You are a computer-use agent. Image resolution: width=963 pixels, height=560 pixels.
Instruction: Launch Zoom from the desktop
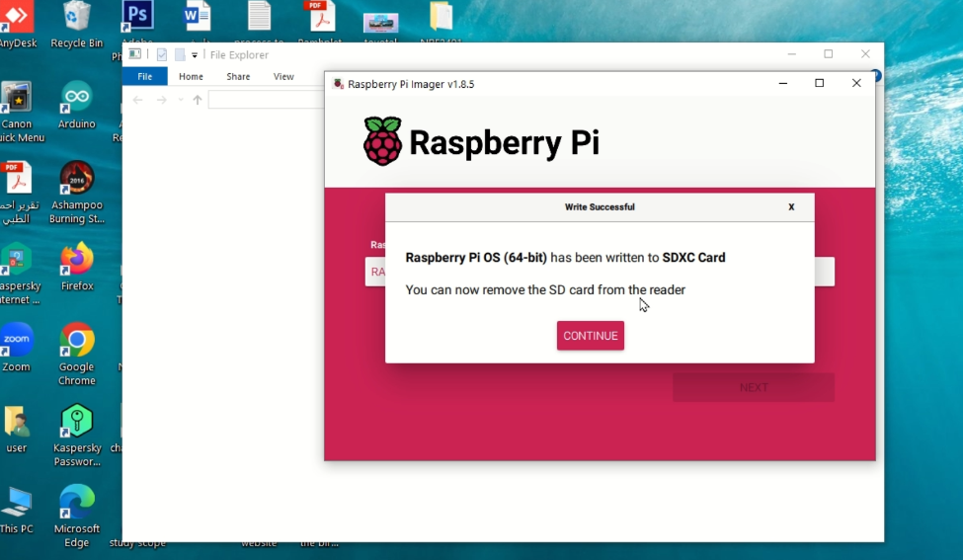click(x=17, y=349)
